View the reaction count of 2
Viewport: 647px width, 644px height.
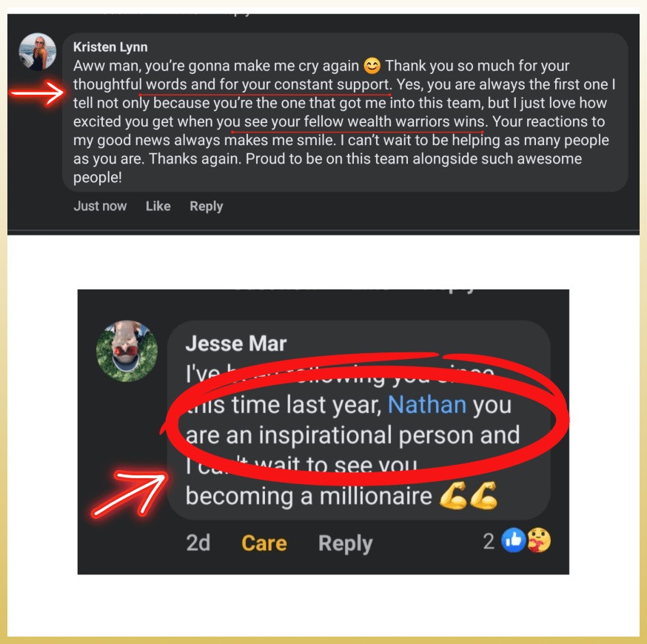click(x=489, y=541)
